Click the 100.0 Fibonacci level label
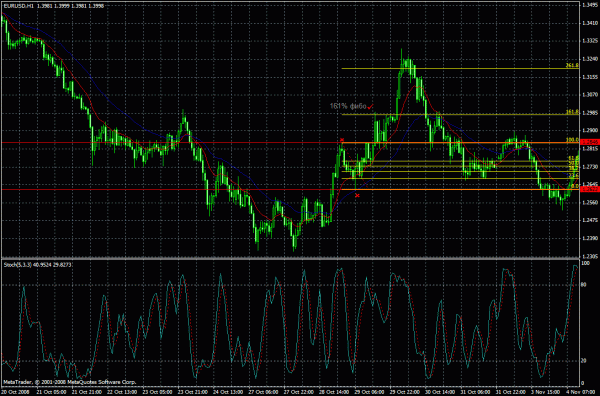 click(572, 140)
